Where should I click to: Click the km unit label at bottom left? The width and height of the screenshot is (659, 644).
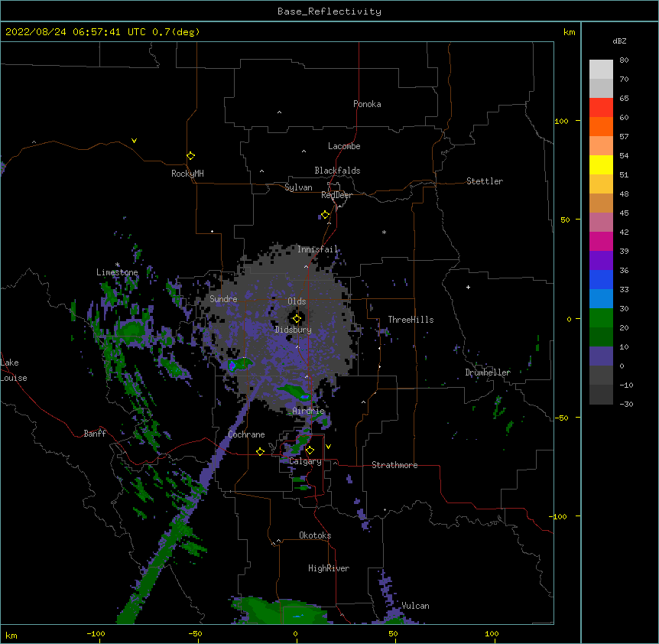click(11, 635)
